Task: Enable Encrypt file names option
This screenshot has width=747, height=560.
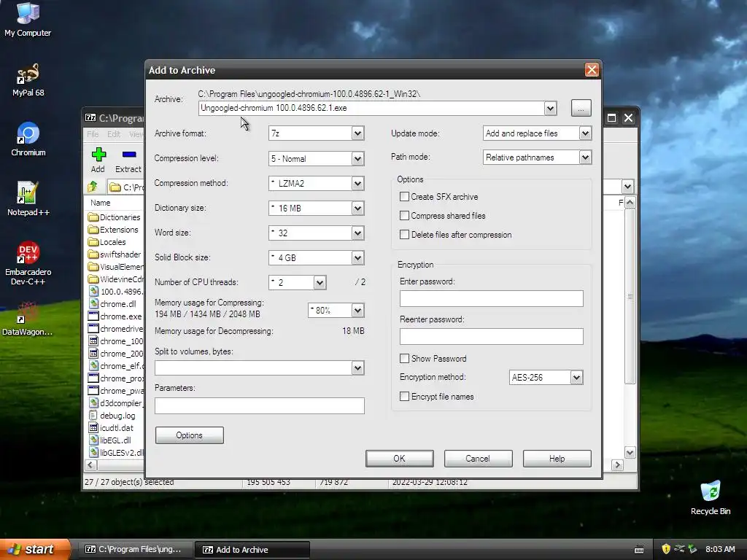Action: point(404,397)
